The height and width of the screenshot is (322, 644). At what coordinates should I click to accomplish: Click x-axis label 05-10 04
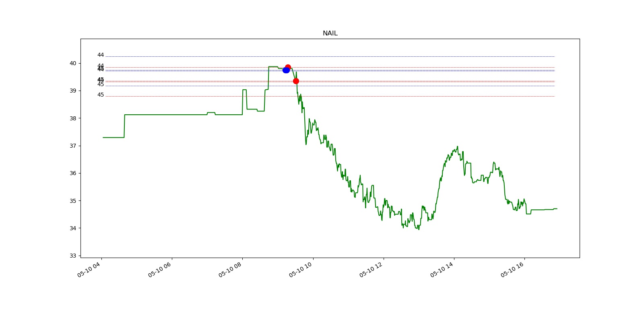89,270
